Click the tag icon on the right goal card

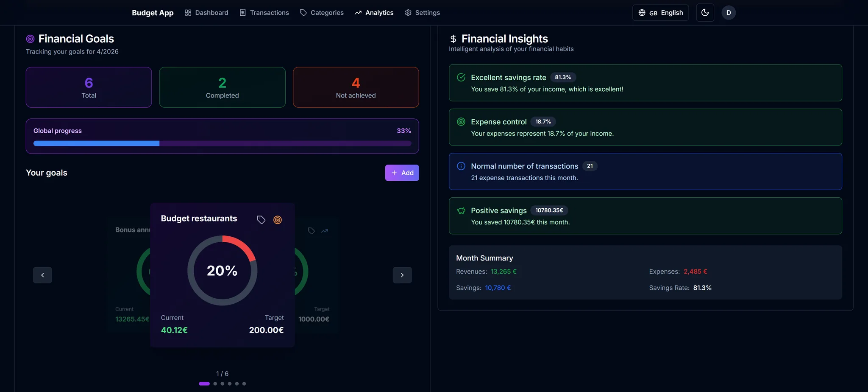(x=311, y=231)
